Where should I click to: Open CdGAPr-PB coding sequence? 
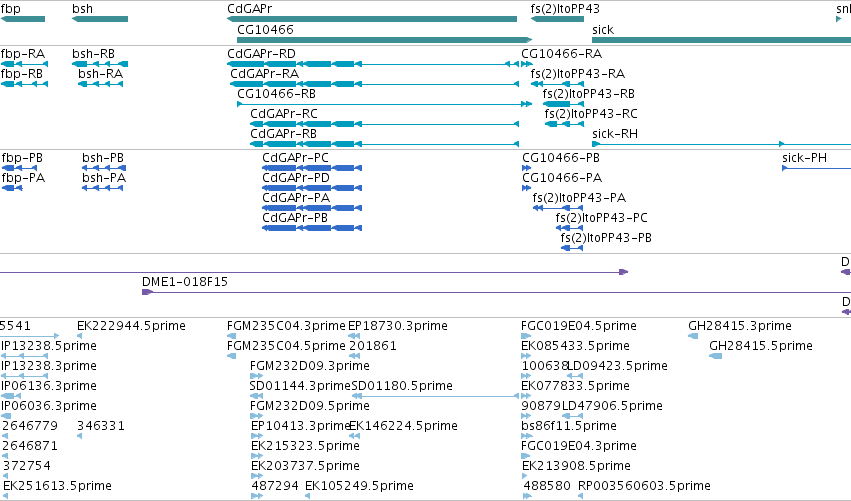pyautogui.click(x=295, y=218)
